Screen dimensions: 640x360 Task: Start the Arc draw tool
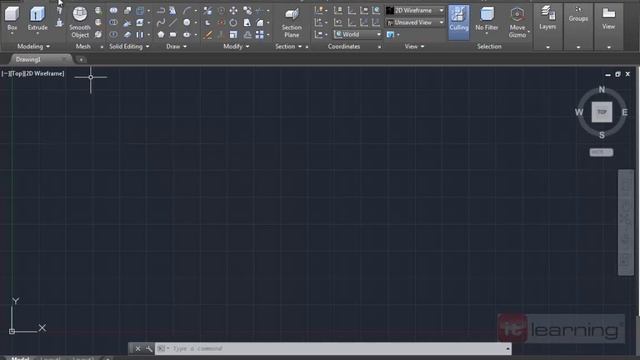click(x=187, y=10)
